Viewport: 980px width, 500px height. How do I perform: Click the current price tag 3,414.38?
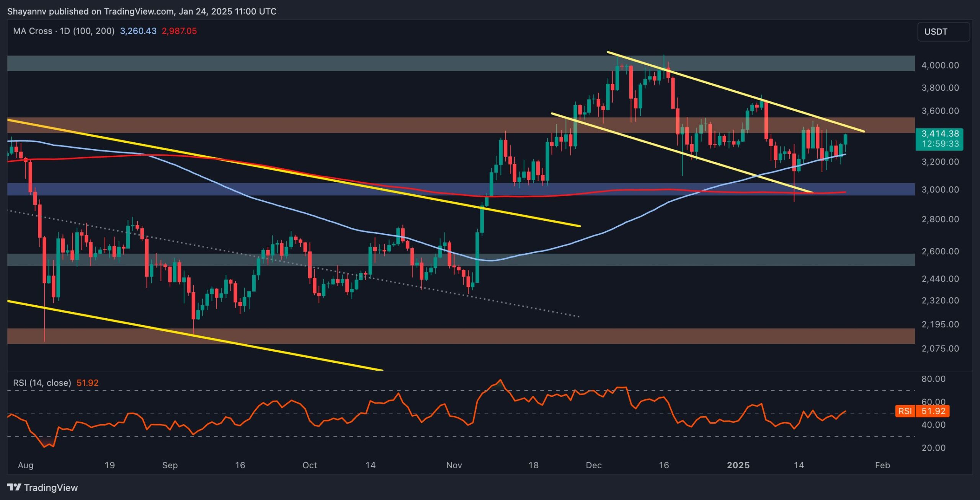[x=940, y=134]
